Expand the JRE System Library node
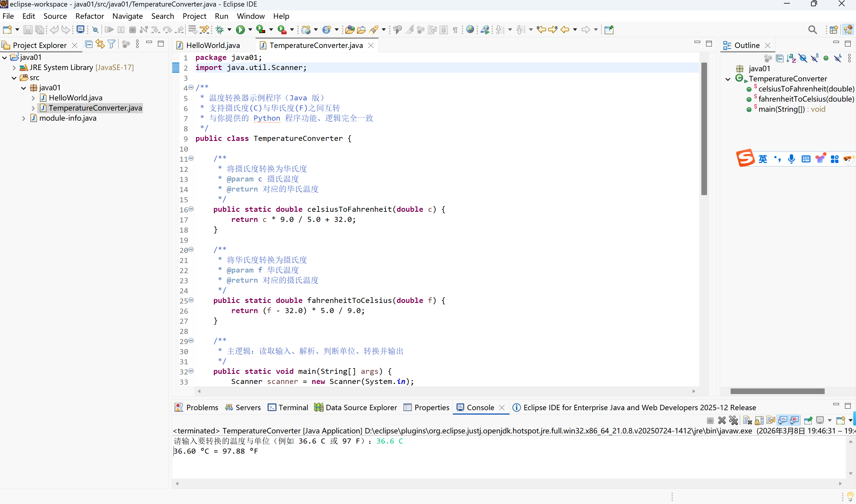856x504 pixels. point(14,68)
